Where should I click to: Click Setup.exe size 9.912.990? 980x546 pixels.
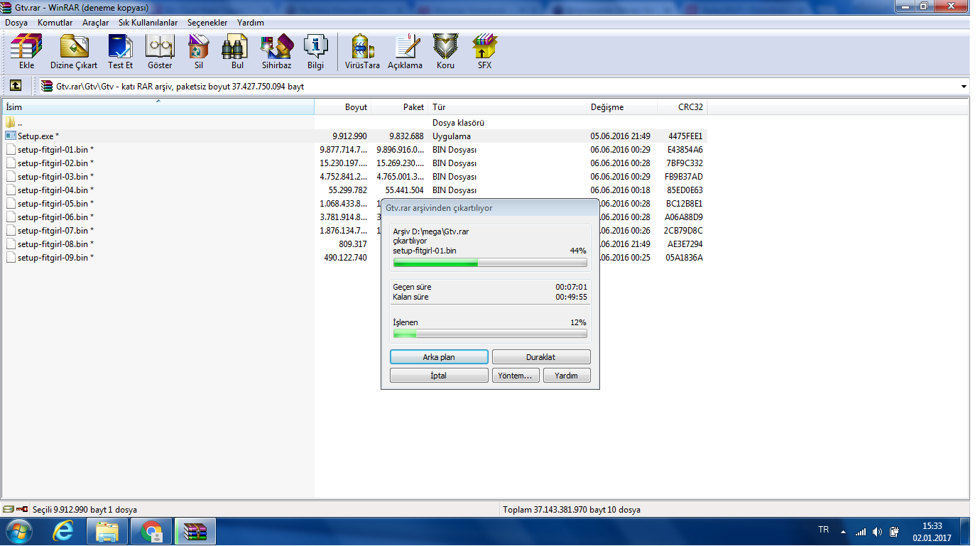coord(350,136)
